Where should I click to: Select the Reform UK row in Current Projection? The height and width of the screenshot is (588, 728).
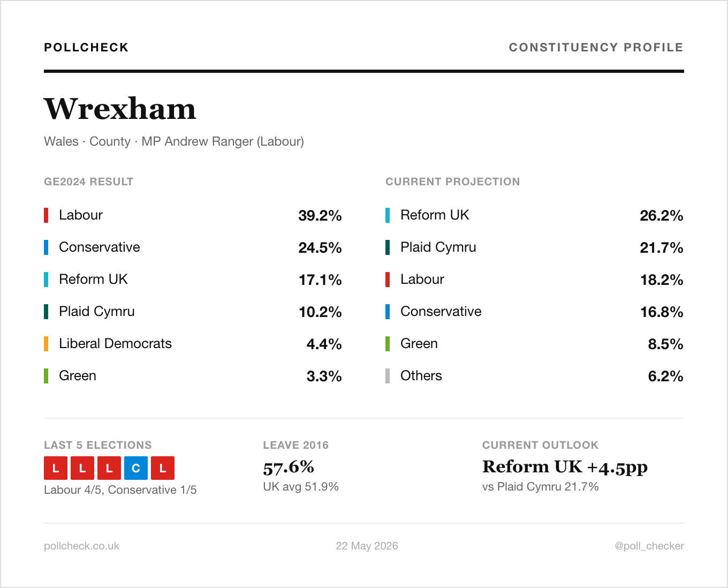(x=535, y=215)
